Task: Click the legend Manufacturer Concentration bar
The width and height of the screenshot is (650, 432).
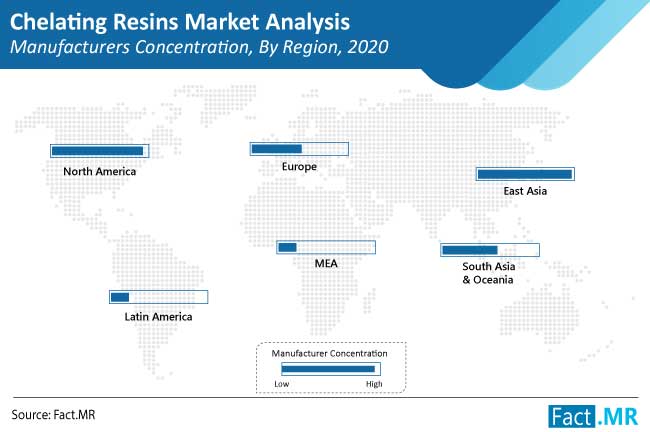Action: tap(331, 369)
